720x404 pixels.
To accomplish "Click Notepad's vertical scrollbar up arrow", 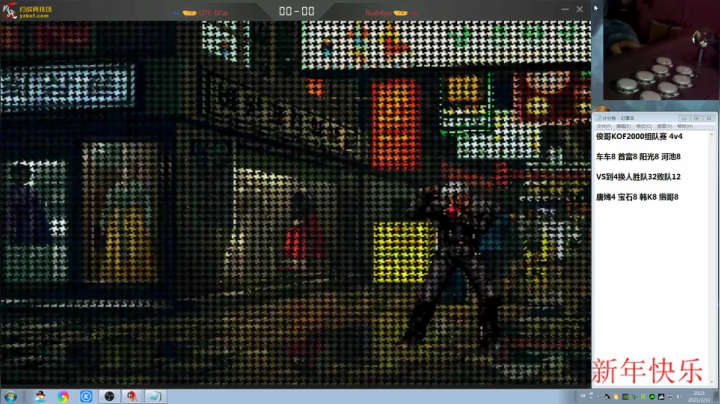I will click(712, 135).
